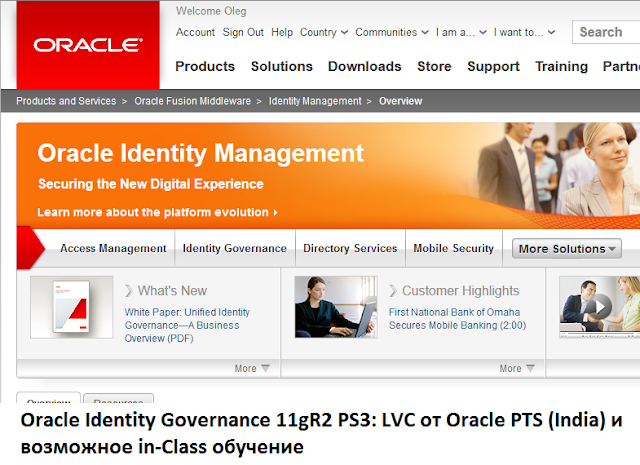The image size is (640, 465).
Task: Click the Welcome Oleg text
Action: coord(211,11)
